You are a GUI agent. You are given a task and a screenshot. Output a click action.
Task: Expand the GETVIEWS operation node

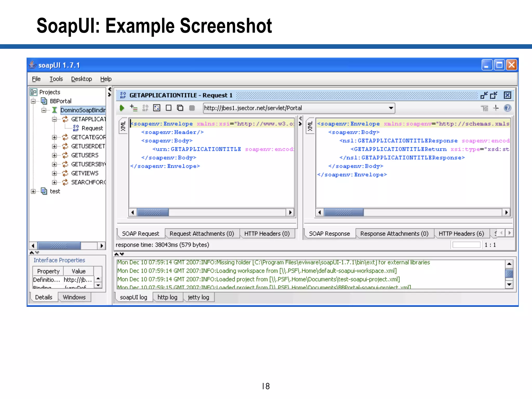pos(54,173)
